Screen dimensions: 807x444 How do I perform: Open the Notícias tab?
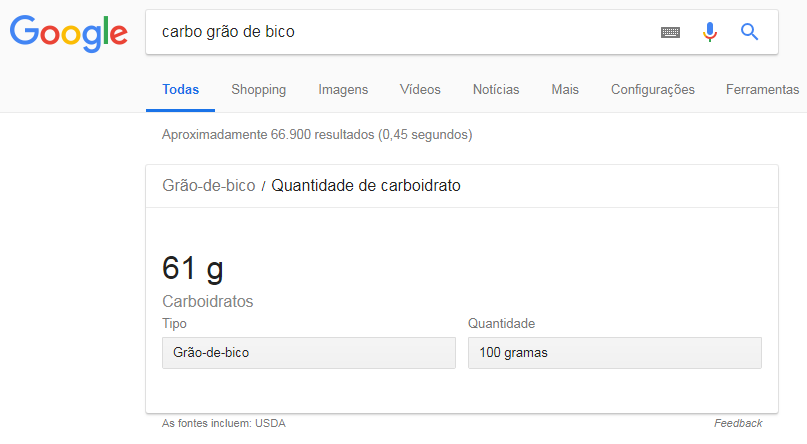[496, 90]
